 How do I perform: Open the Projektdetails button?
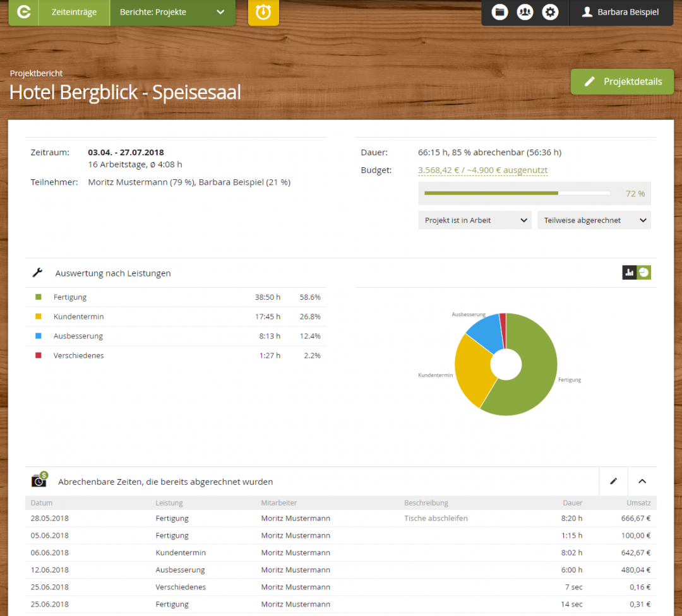click(621, 81)
